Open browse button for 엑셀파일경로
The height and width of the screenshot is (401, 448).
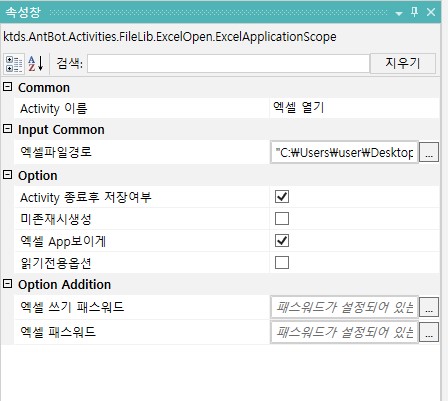pyautogui.click(x=429, y=153)
